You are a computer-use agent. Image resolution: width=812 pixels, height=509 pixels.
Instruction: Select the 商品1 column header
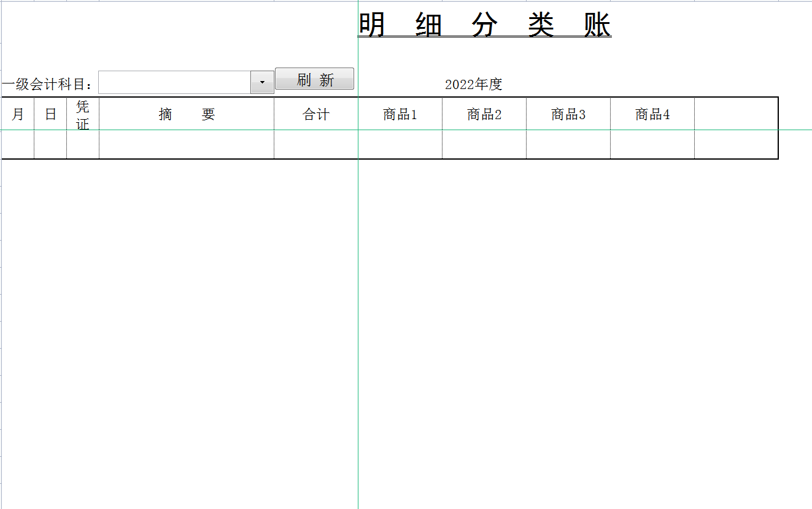pos(400,114)
